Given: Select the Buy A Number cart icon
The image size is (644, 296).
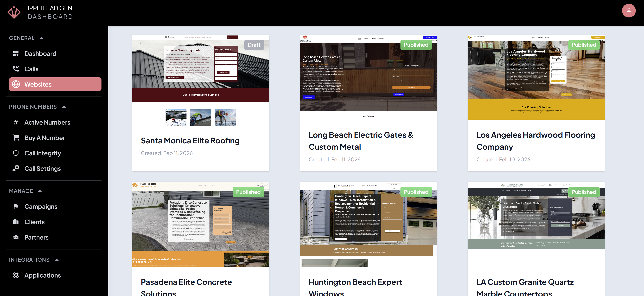Looking at the screenshot, I should click(16, 138).
